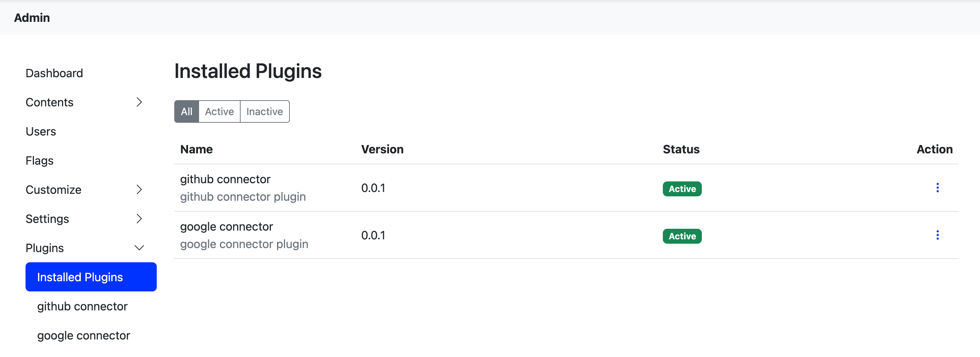Viewport: 980px width, 357px height.
Task: Expand the Settings sidebar section
Action: point(139,219)
